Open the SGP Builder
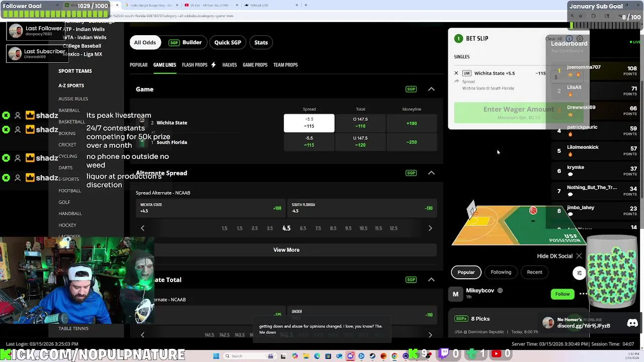Image resolution: width=644 pixels, height=362 pixels. tap(185, 43)
